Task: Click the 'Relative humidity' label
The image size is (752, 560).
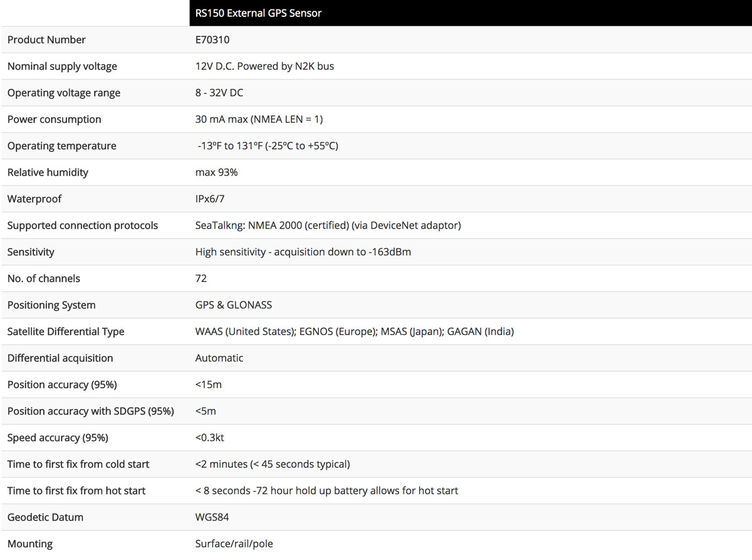Action: pyautogui.click(x=48, y=172)
